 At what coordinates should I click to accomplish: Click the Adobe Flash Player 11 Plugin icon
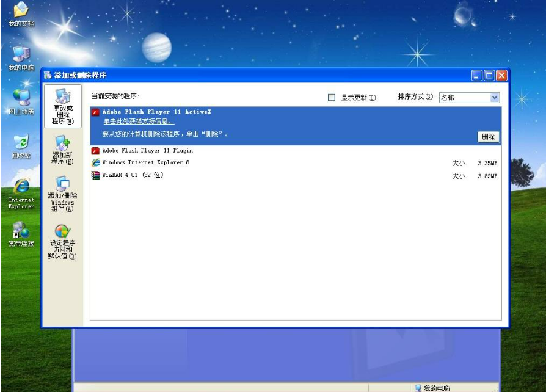[x=95, y=151]
